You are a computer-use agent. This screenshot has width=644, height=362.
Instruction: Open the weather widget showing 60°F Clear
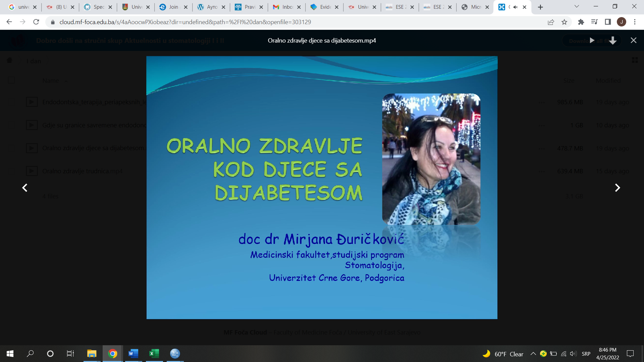coord(503,354)
